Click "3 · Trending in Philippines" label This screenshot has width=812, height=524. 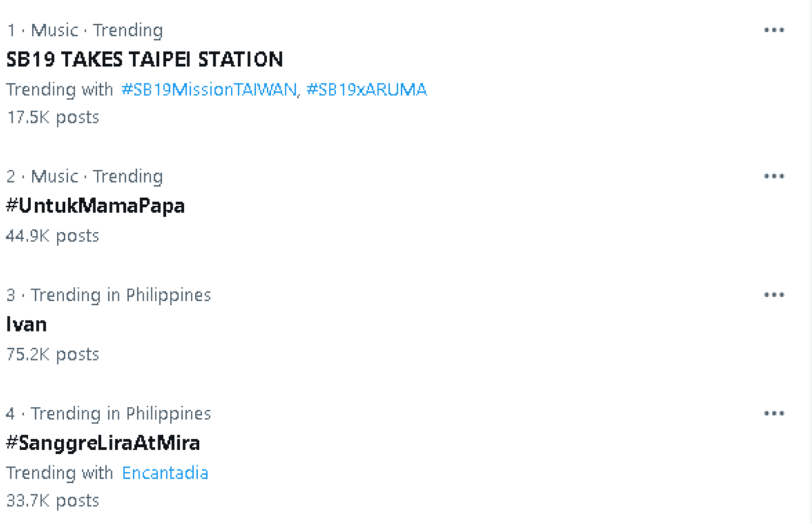[108, 295]
